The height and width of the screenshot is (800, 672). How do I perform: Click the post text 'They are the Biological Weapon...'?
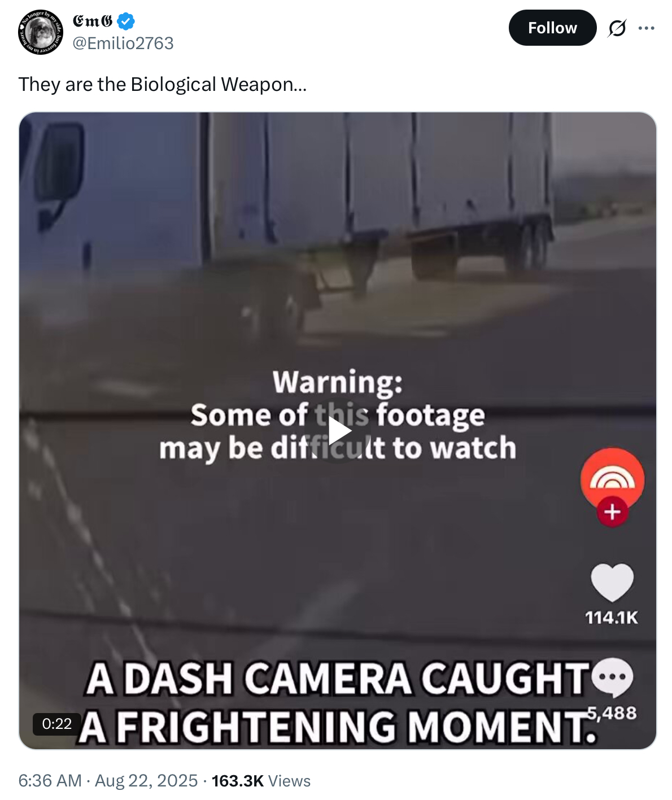pos(163,84)
